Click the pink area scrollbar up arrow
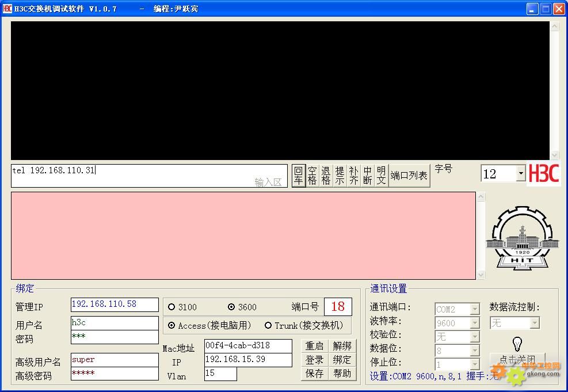This screenshot has width=568, height=392. pos(481,197)
